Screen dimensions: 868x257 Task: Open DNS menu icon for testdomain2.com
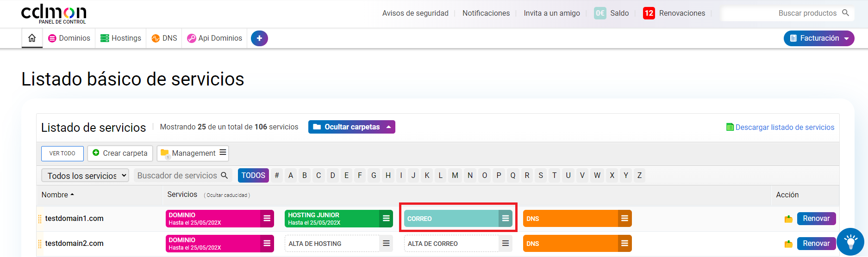(x=624, y=244)
